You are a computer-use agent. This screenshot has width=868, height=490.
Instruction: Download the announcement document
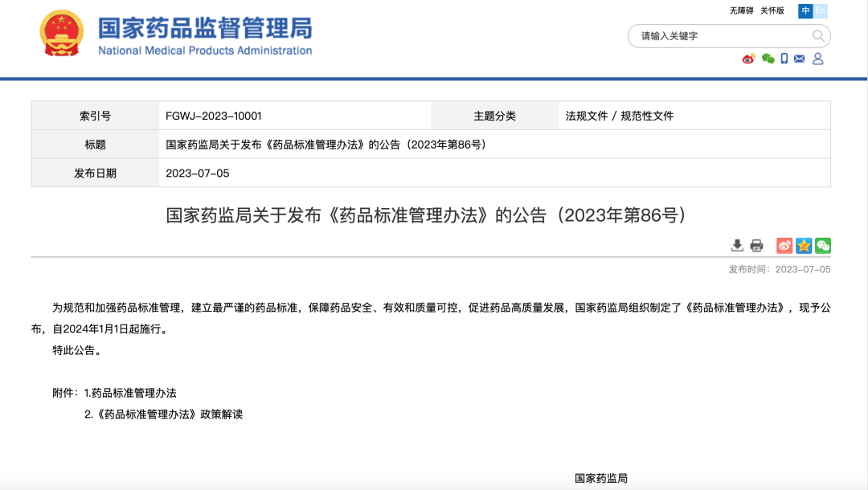tap(738, 246)
